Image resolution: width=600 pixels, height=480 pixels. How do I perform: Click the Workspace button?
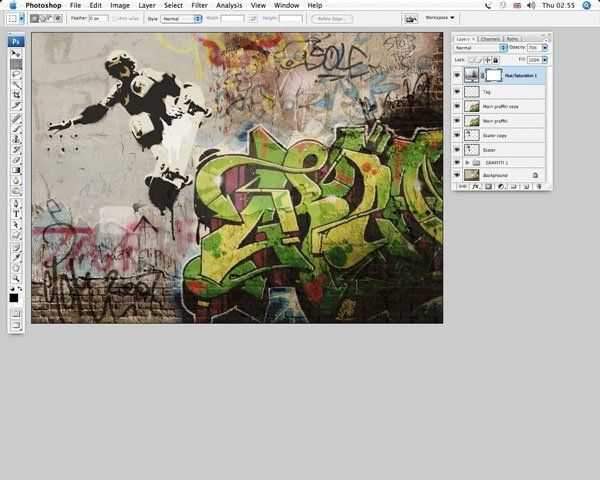coord(440,18)
